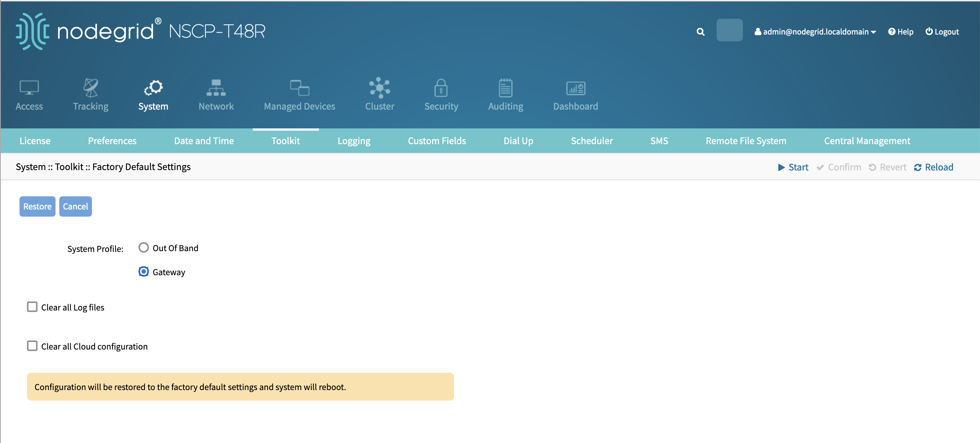The width and height of the screenshot is (980, 443).
Task: Open the Custom Fields tab
Action: 437,141
